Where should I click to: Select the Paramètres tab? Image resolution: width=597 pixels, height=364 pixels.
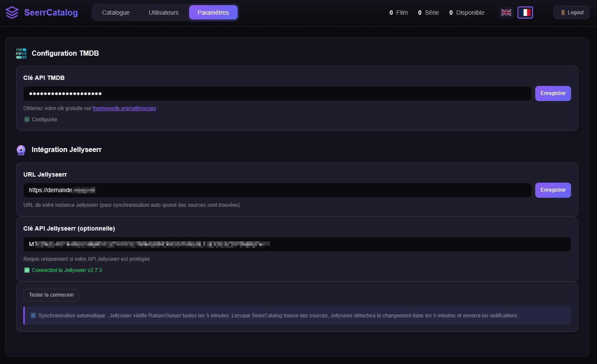pos(213,13)
